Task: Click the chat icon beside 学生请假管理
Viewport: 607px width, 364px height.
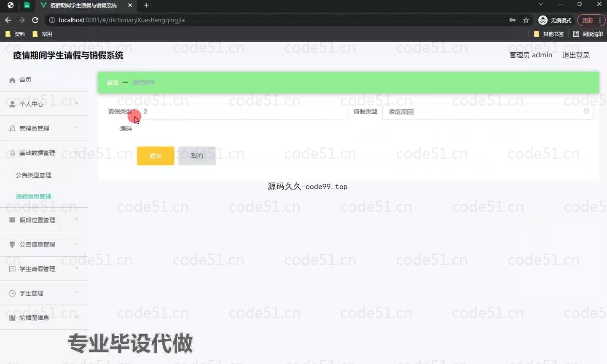Action: click(x=12, y=269)
